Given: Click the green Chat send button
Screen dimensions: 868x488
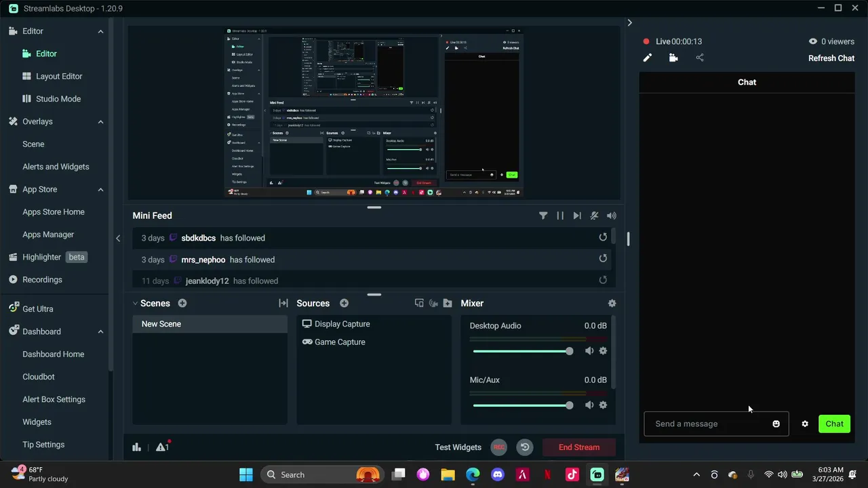Looking at the screenshot, I should tap(835, 424).
